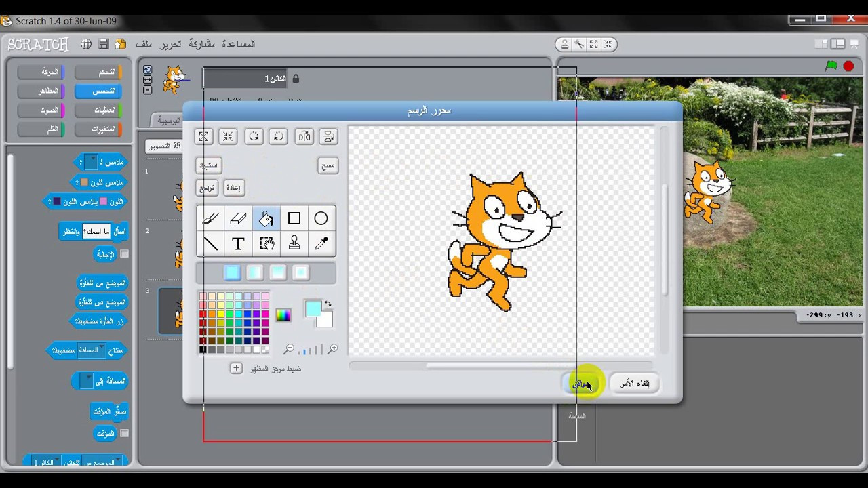Image resolution: width=868 pixels, height=488 pixels.
Task: Select the العمليات blocks category
Action: 98,110
